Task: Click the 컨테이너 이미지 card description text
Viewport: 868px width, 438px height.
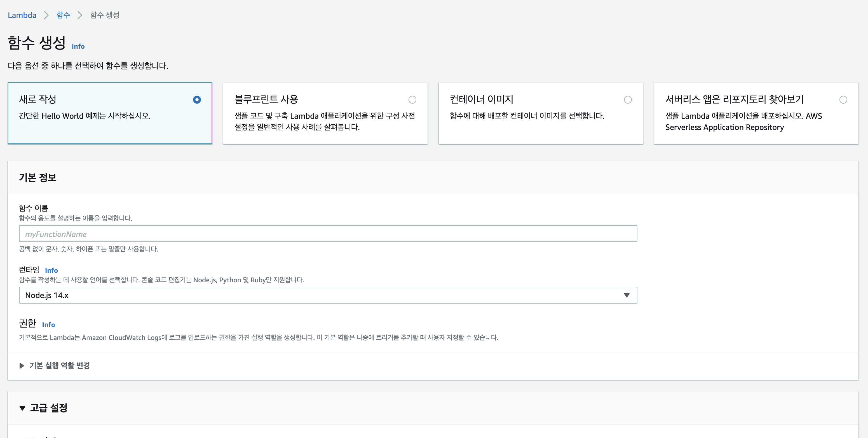Action: [527, 116]
